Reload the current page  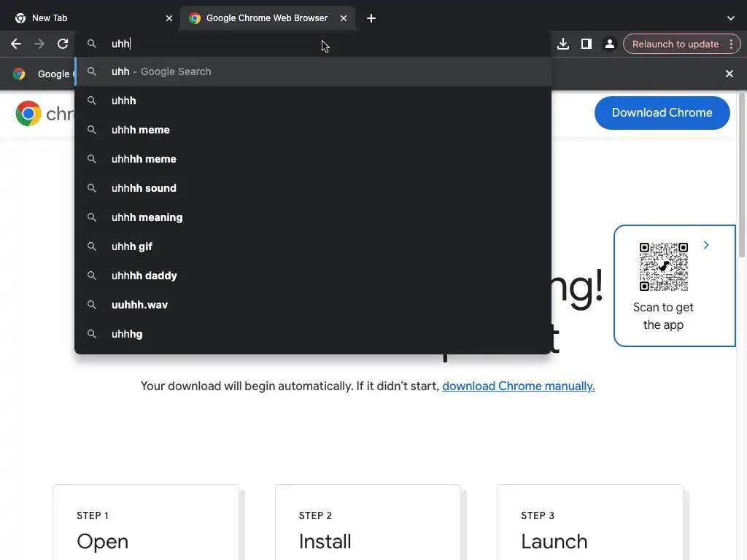coord(63,44)
